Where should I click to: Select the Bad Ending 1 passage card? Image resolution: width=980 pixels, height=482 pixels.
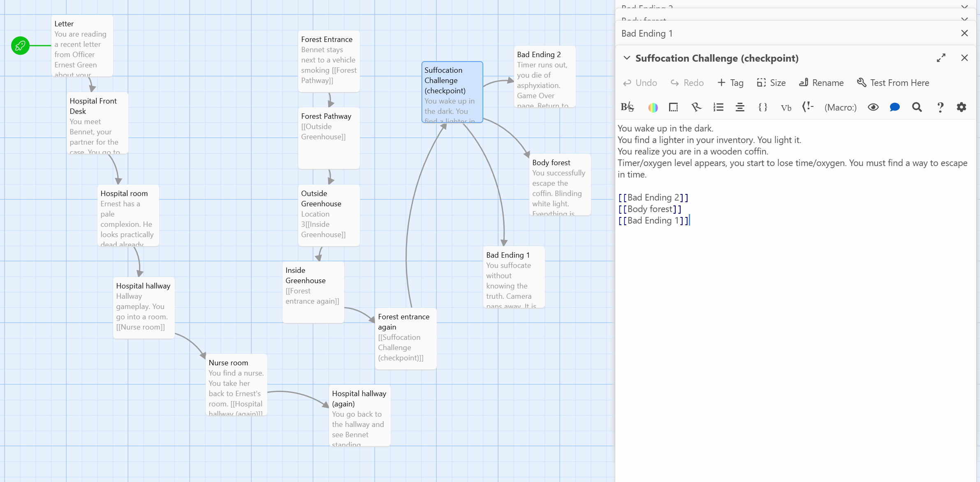click(514, 277)
